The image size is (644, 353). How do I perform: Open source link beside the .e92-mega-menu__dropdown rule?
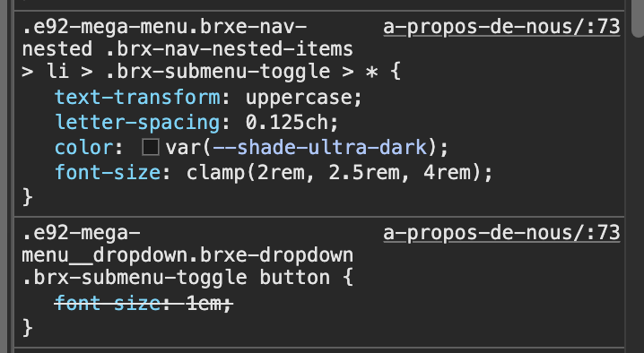tap(501, 233)
